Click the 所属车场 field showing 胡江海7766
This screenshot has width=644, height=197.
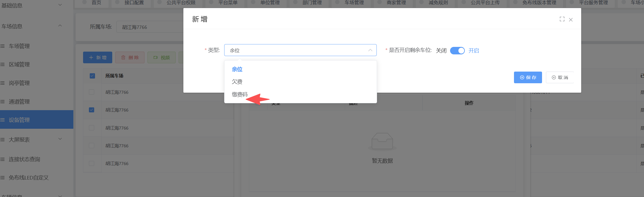(150, 27)
